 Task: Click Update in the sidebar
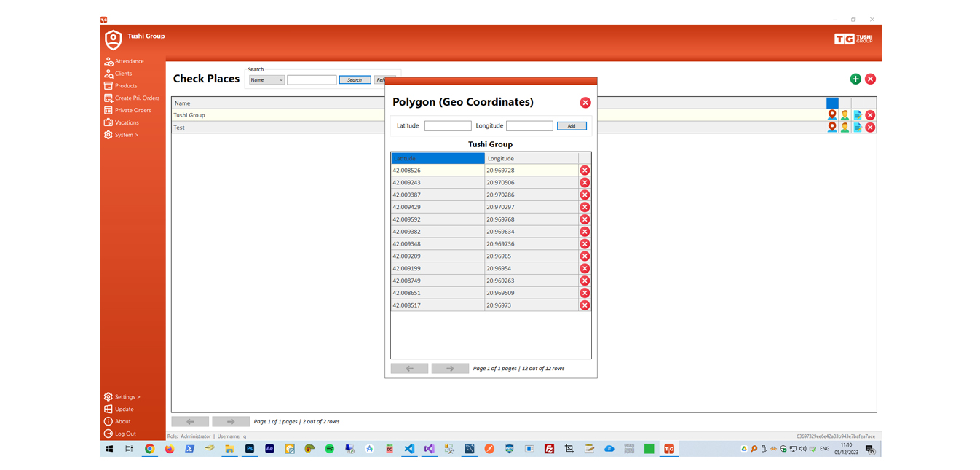click(119, 410)
